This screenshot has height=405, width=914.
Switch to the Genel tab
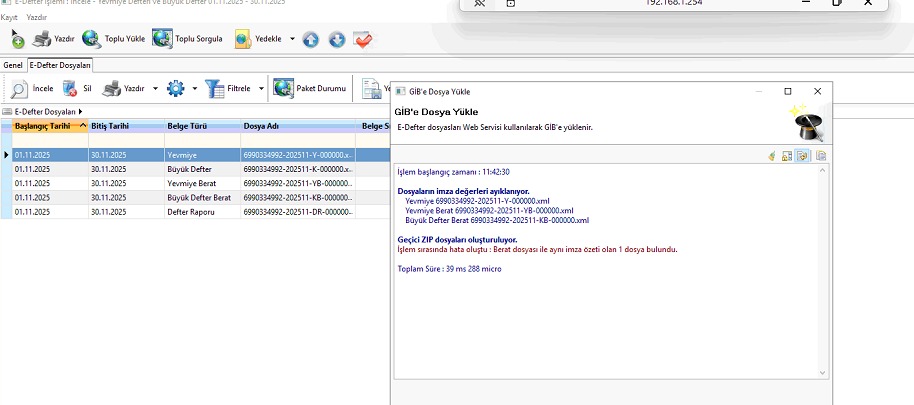coord(13,65)
